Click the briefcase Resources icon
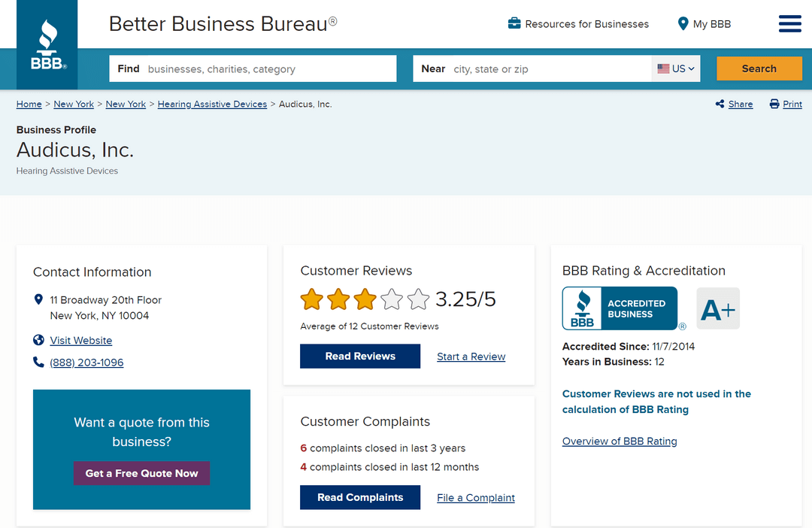This screenshot has height=528, width=812. (514, 24)
